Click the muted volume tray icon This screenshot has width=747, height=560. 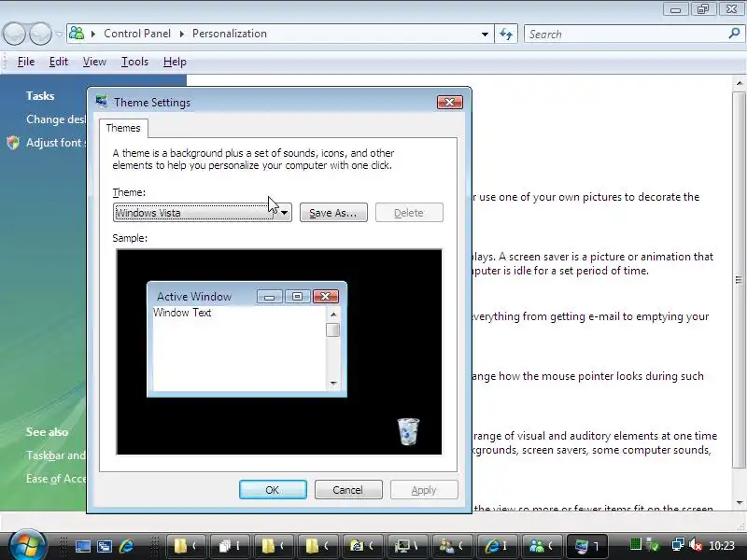pos(696,545)
